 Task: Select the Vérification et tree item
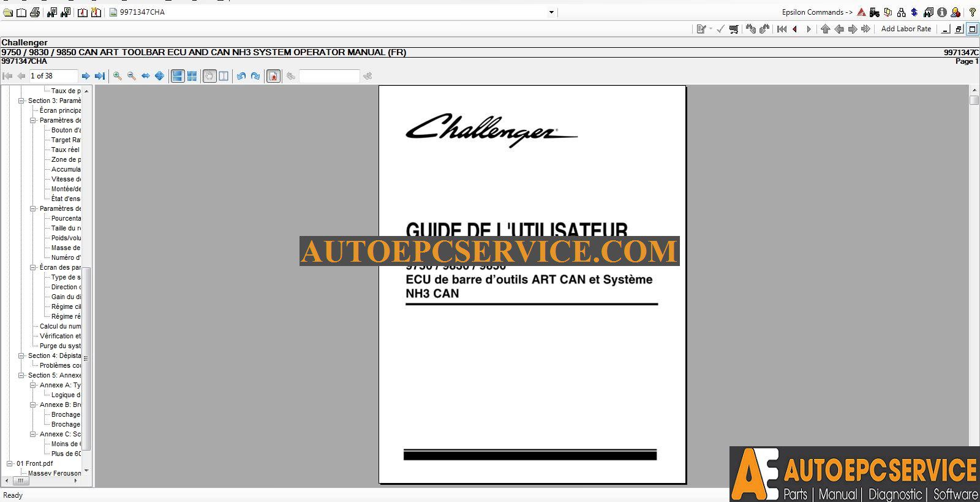point(60,336)
